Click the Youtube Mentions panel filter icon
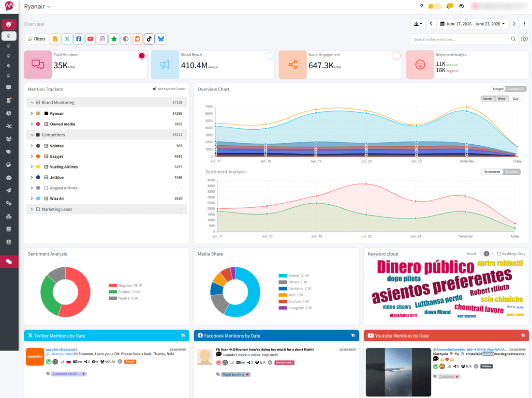532x398 pixels. tap(523, 336)
